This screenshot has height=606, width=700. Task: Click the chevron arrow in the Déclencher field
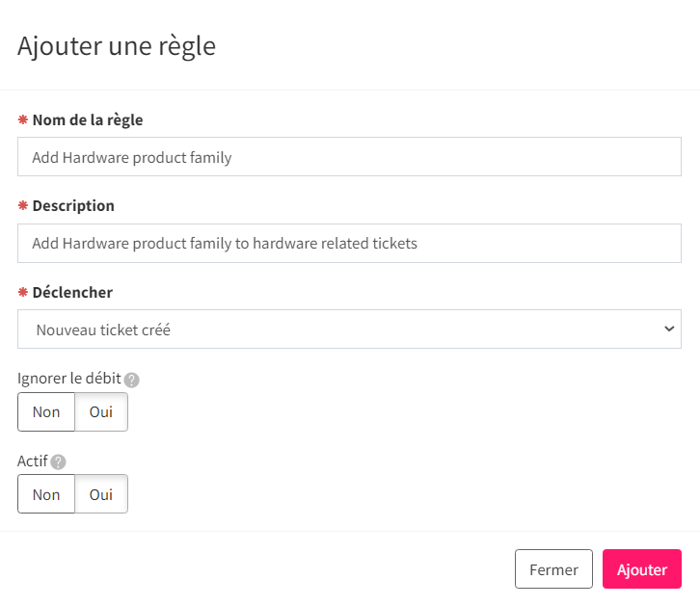tap(669, 329)
